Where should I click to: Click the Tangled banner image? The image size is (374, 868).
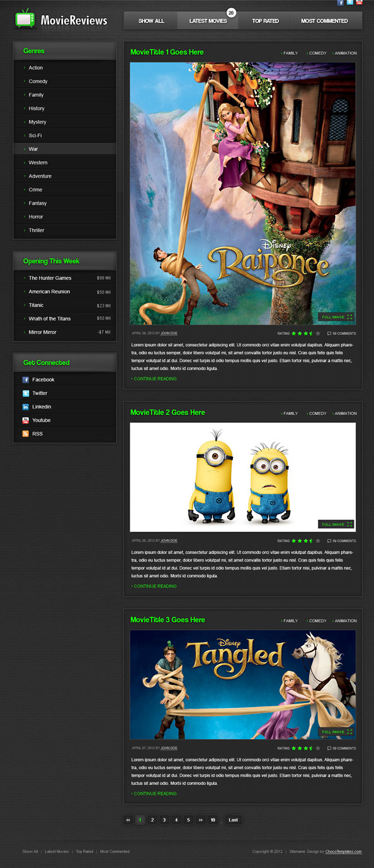pyautogui.click(x=243, y=685)
